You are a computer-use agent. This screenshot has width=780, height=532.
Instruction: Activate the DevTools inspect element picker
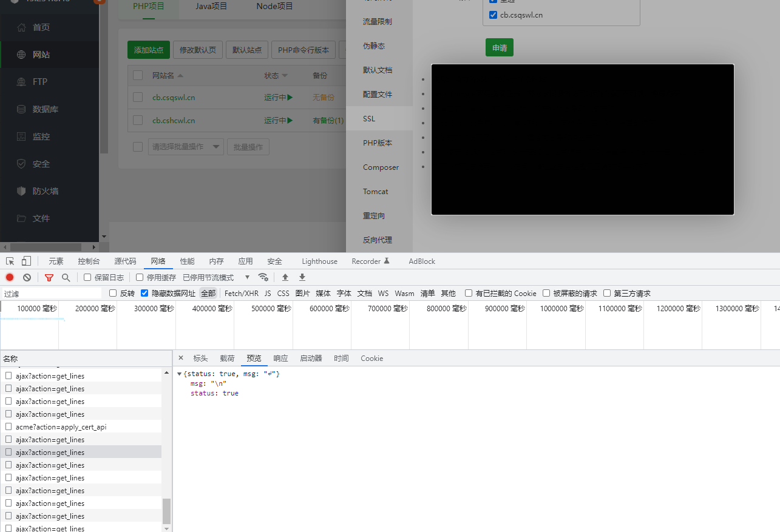tap(10, 261)
